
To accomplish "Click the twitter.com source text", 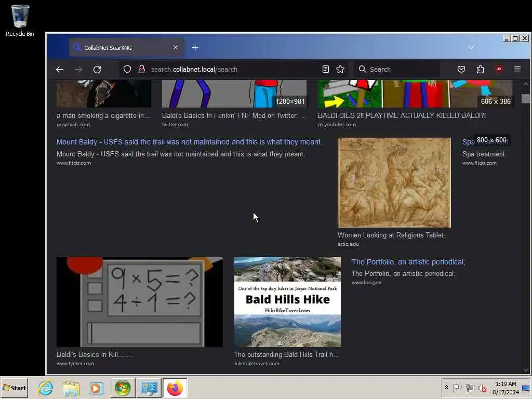I will (x=175, y=125).
